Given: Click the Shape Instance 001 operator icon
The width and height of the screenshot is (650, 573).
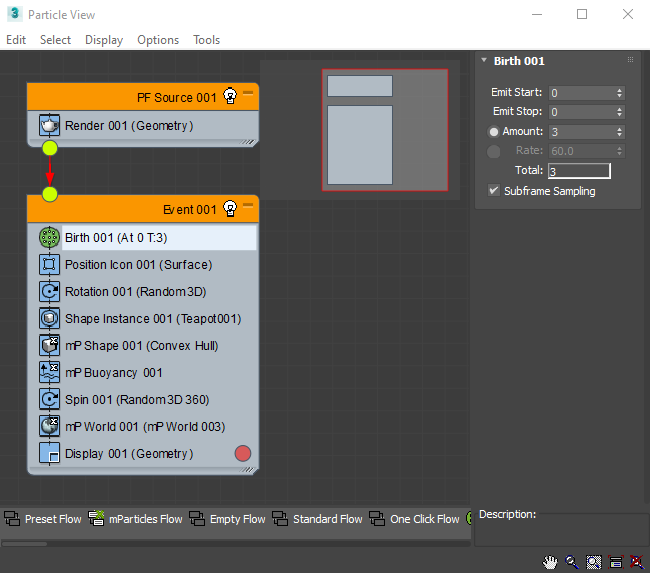Looking at the screenshot, I should [x=49, y=318].
